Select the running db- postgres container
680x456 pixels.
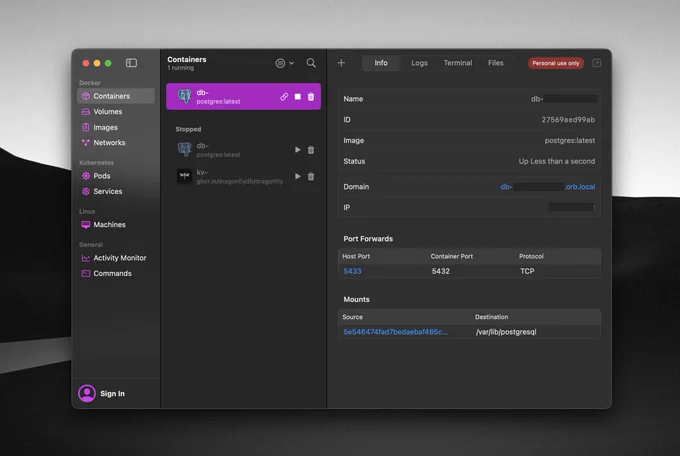(x=243, y=96)
